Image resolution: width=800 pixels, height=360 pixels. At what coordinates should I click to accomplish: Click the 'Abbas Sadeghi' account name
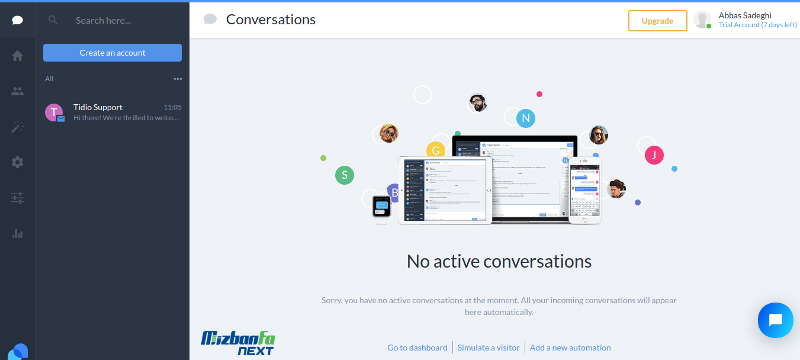coord(744,15)
